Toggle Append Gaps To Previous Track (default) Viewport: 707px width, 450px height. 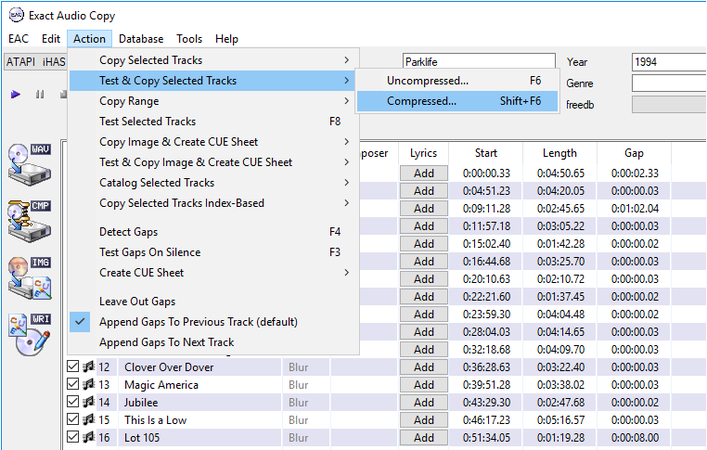coord(214,322)
